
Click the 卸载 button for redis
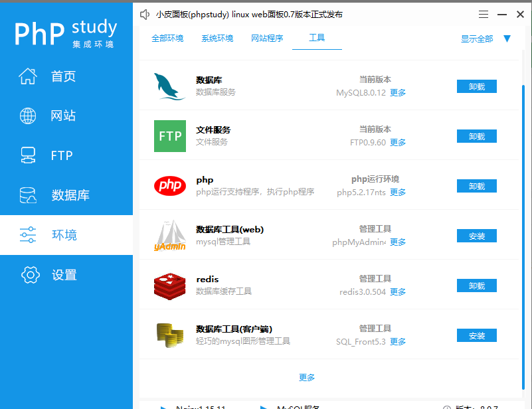pos(476,286)
